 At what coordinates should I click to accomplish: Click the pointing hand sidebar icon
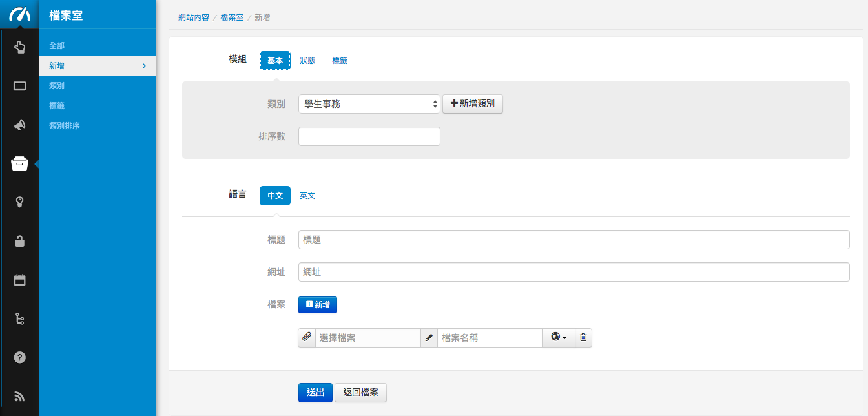[x=19, y=47]
